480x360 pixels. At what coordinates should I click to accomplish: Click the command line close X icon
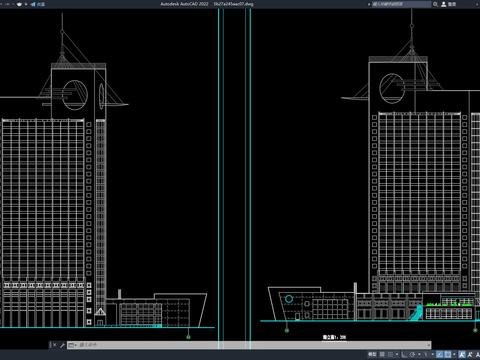pos(54,345)
